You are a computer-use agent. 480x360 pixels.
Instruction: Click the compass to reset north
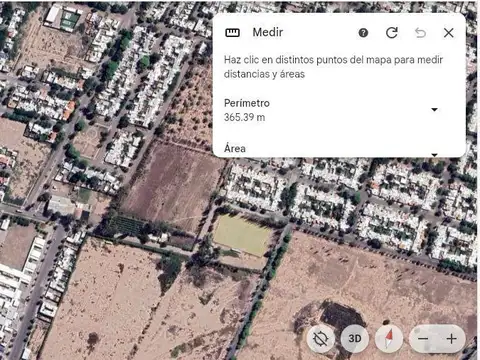[x=389, y=339]
